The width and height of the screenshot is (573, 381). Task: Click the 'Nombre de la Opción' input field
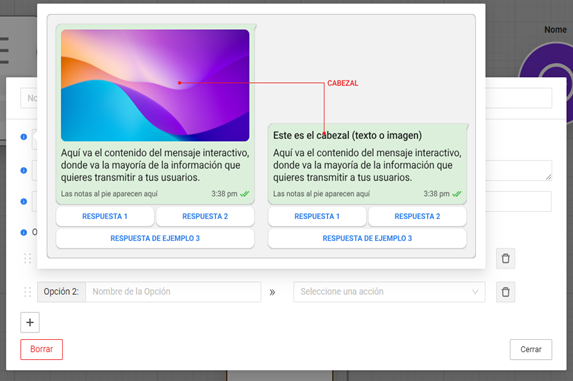(x=173, y=292)
